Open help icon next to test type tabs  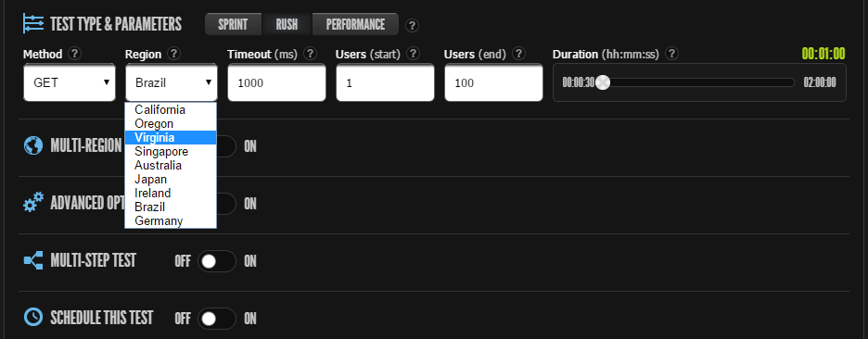click(x=413, y=25)
